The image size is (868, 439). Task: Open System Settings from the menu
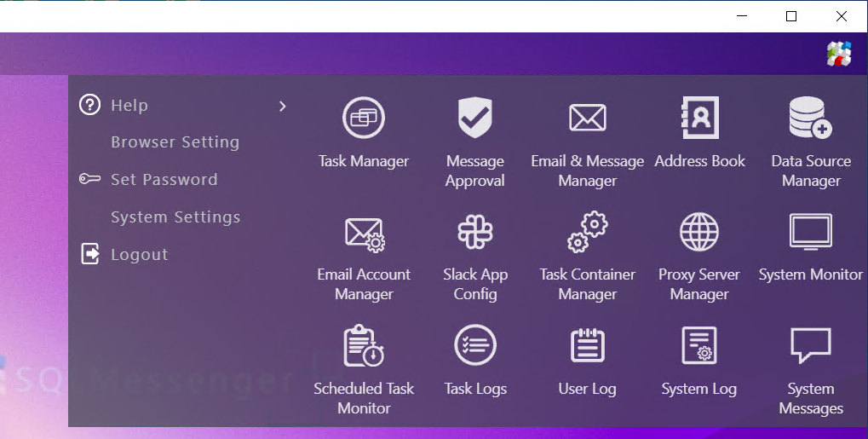click(x=175, y=217)
